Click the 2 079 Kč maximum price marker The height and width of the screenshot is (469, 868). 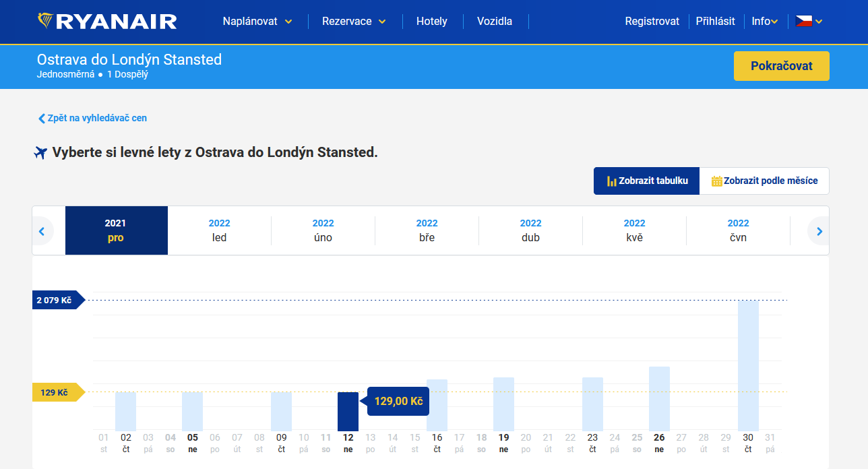coord(58,300)
